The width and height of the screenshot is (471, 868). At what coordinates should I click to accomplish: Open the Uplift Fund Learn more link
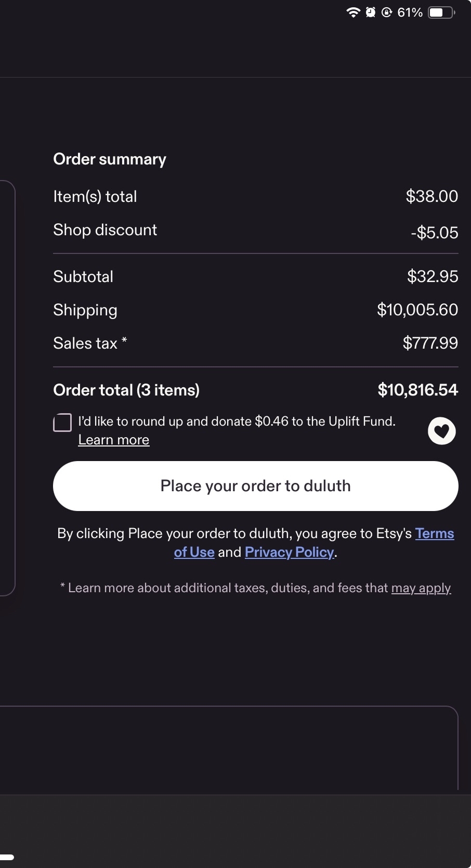pos(113,440)
